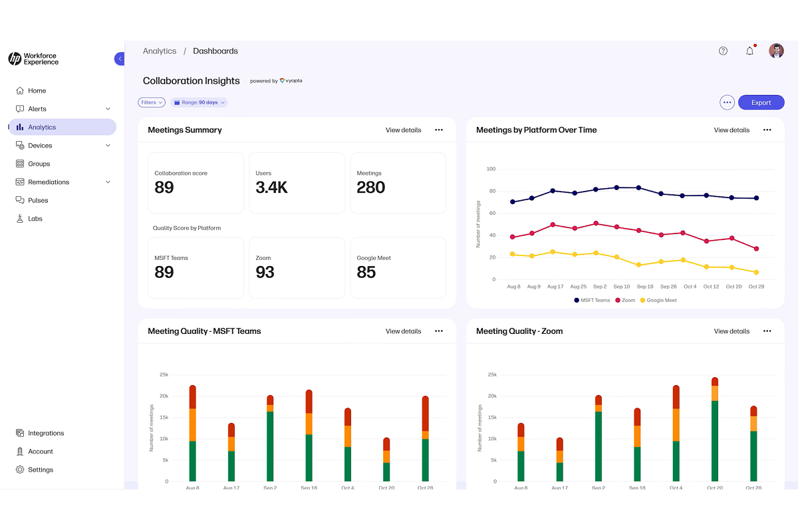Open Groups in sidebar
This screenshot has width=798, height=532.
[63, 164]
